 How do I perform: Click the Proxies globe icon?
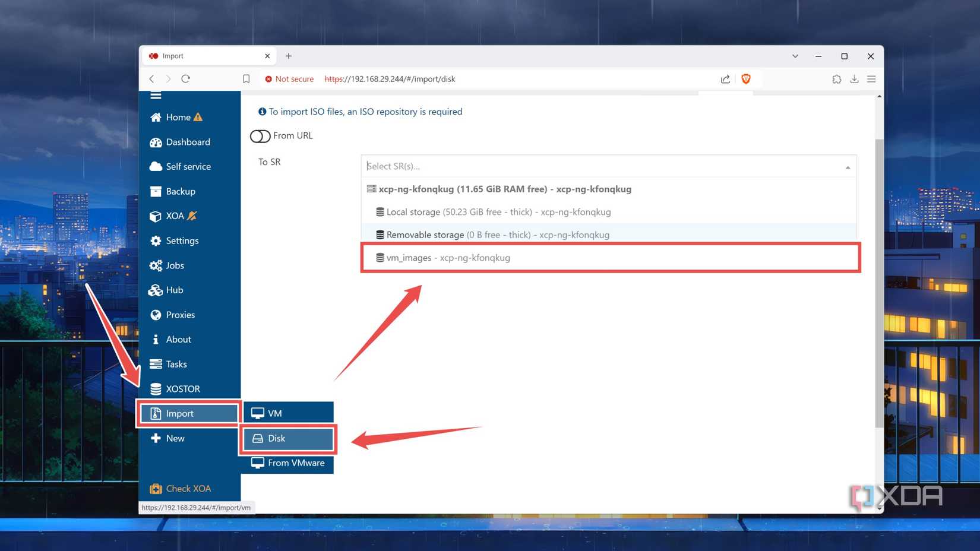pos(156,315)
